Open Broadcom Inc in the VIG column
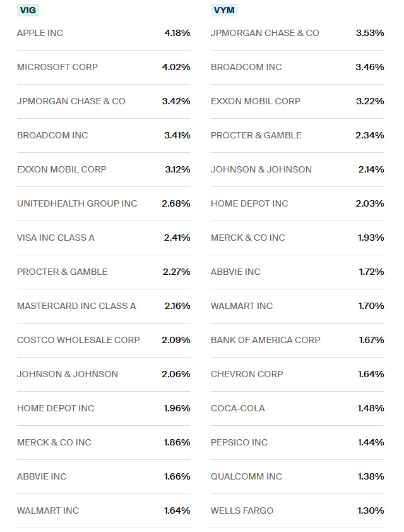404x532 pixels. (x=52, y=135)
